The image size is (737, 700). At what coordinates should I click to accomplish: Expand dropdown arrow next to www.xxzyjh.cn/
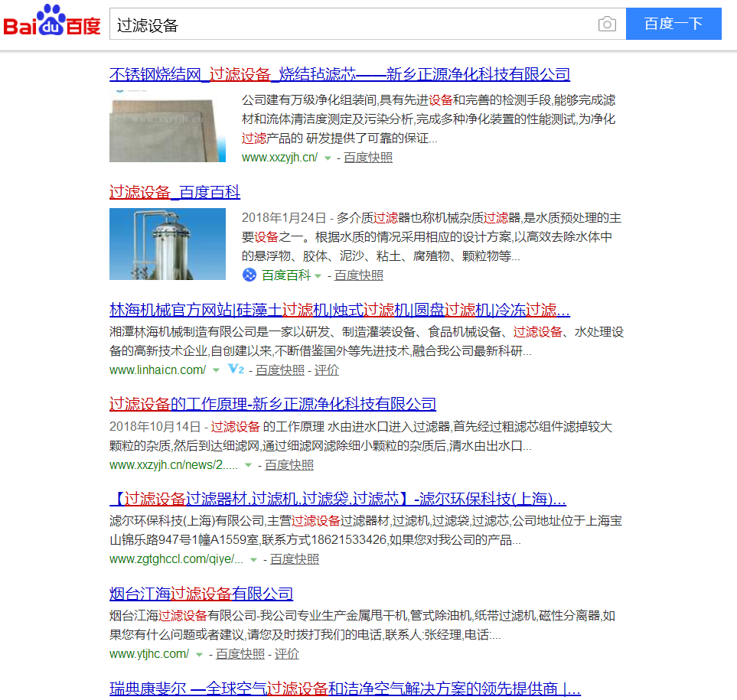tap(328, 158)
